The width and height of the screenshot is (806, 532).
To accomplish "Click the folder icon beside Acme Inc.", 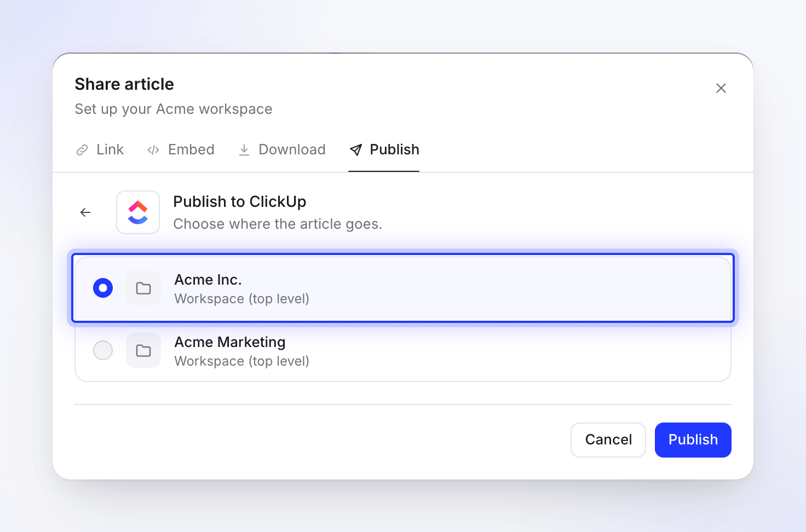I will click(x=143, y=288).
